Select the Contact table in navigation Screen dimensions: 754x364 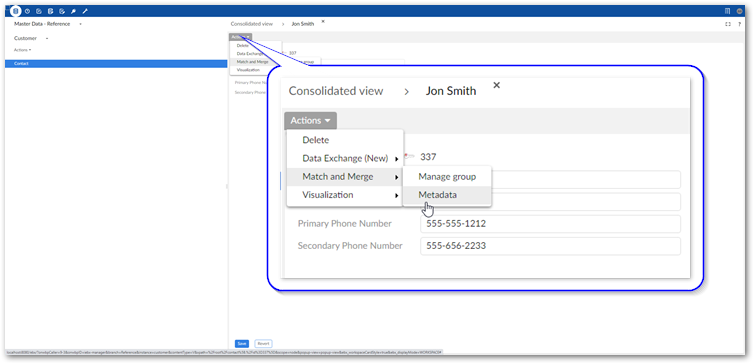[116, 63]
